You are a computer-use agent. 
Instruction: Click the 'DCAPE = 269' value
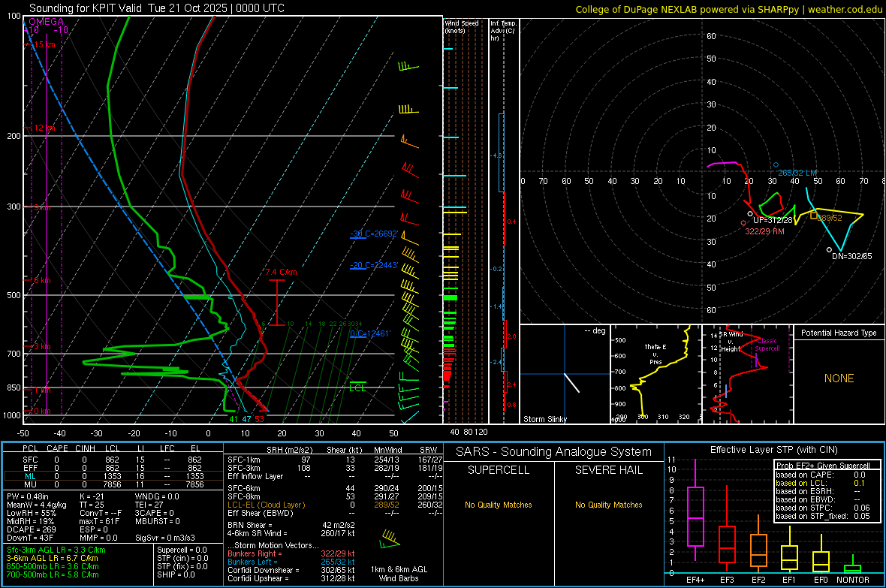point(32,529)
